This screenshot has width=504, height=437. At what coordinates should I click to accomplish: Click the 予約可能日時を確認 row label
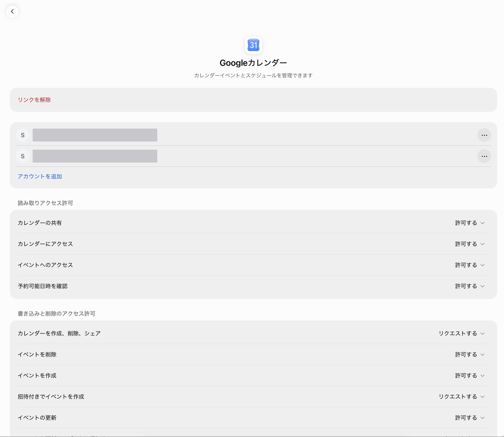click(43, 286)
